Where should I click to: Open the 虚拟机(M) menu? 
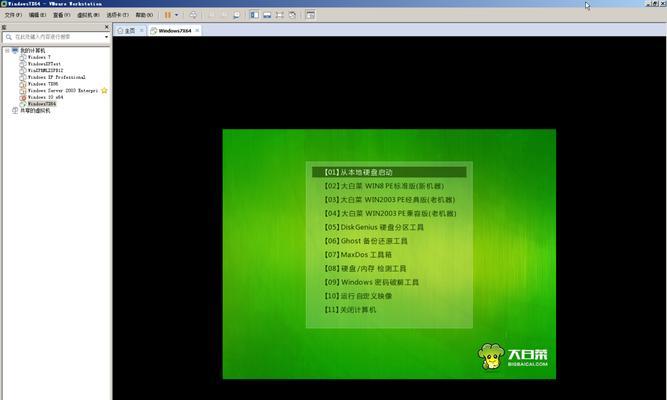pos(88,15)
